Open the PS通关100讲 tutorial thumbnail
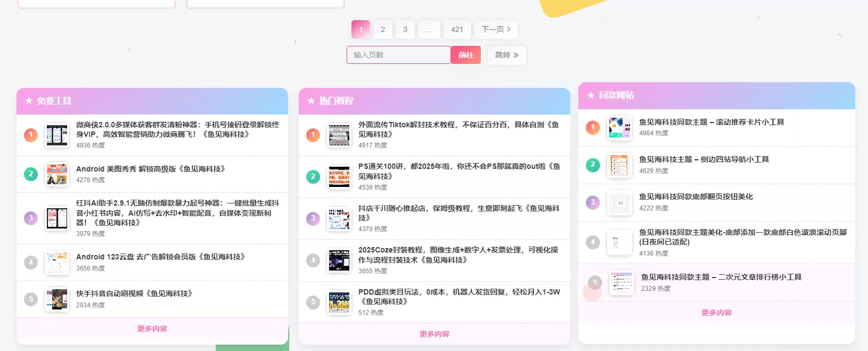Screen dimensions: 868x351 click(339, 177)
